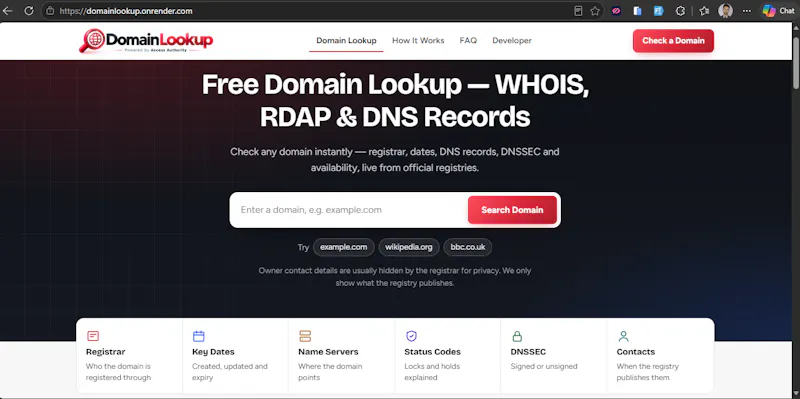Try the example.com suggestion chip

click(x=343, y=247)
